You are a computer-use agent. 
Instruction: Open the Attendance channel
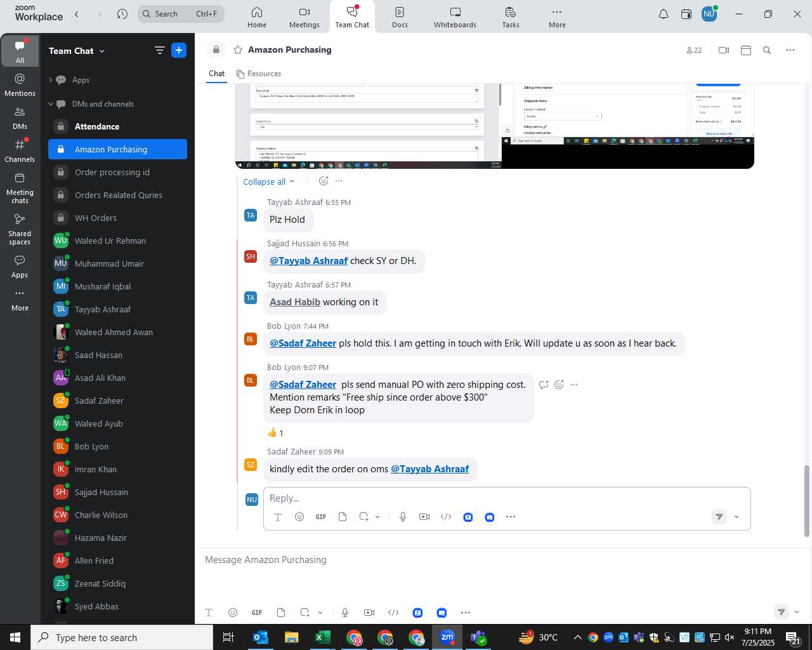[x=117, y=126]
